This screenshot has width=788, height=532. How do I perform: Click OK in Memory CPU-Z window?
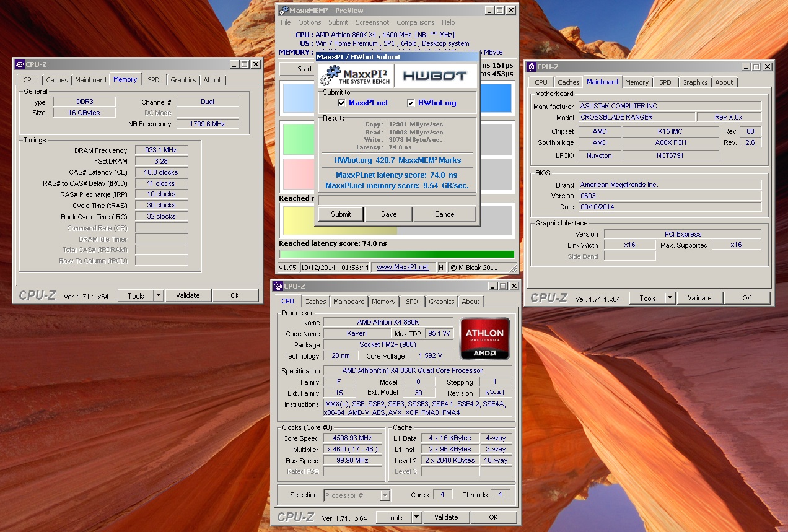235,295
